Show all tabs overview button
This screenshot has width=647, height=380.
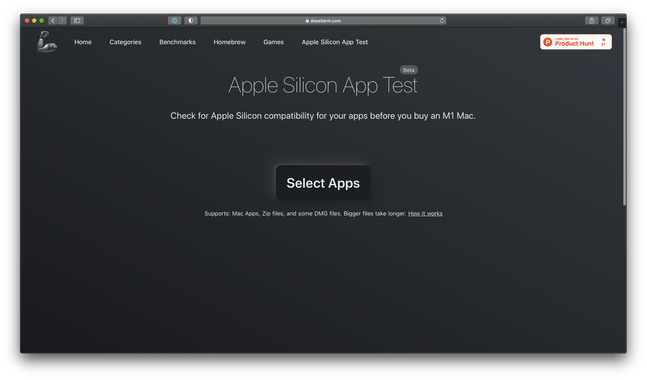607,20
